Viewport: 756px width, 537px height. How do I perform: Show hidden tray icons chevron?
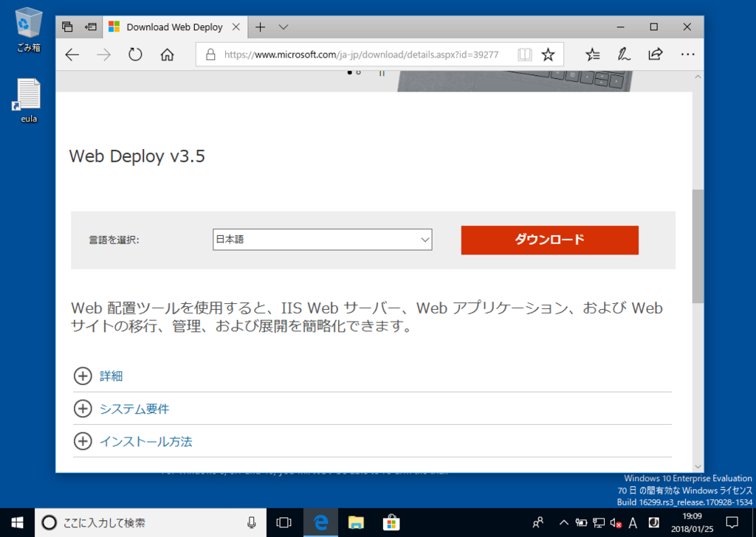pyautogui.click(x=563, y=522)
